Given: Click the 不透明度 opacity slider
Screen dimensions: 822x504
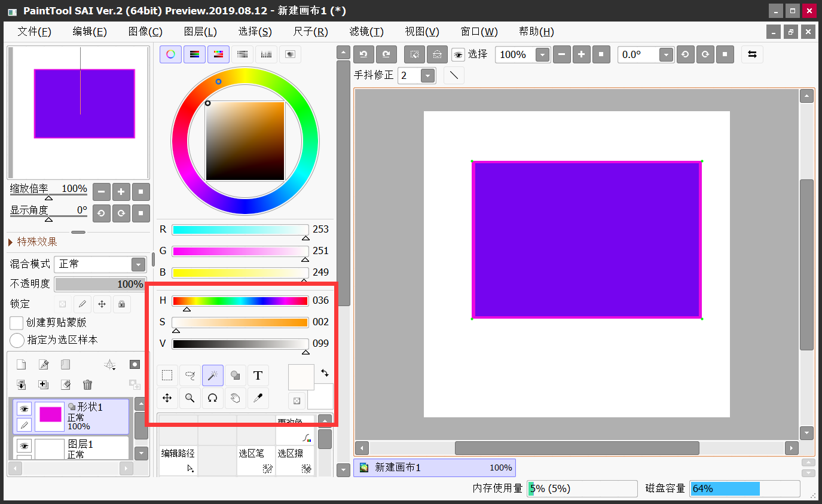Looking at the screenshot, I should click(x=100, y=284).
